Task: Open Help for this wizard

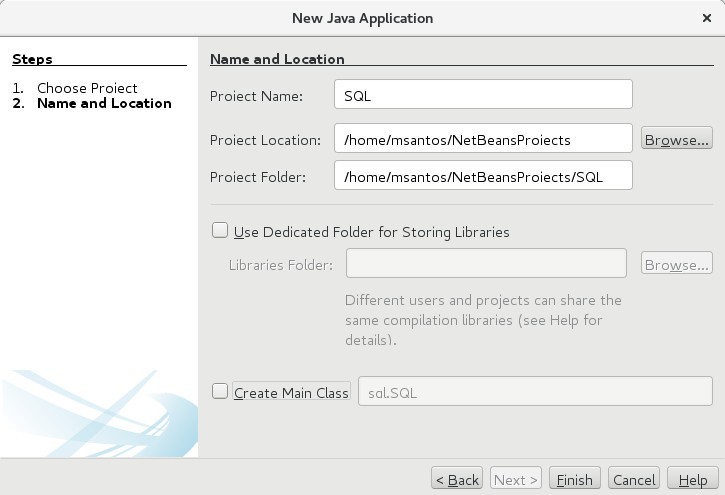Action: coord(692,480)
